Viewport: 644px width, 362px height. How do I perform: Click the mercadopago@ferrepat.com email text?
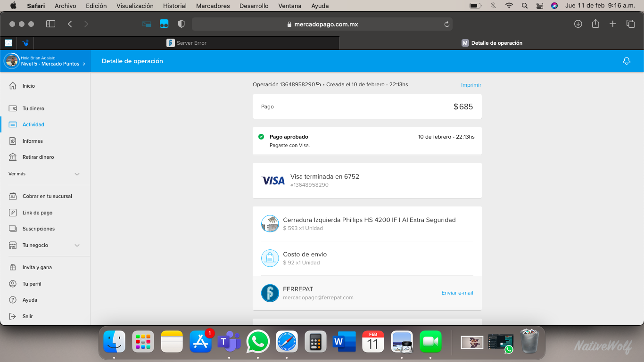coord(318,297)
